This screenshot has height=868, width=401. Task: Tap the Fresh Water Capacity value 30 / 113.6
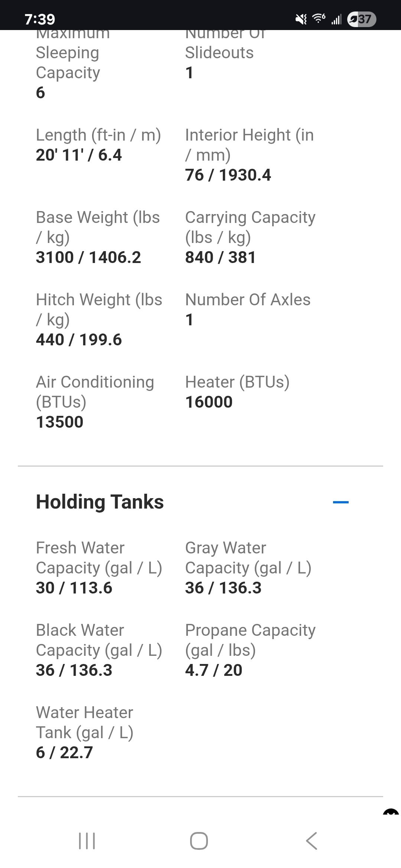click(74, 588)
